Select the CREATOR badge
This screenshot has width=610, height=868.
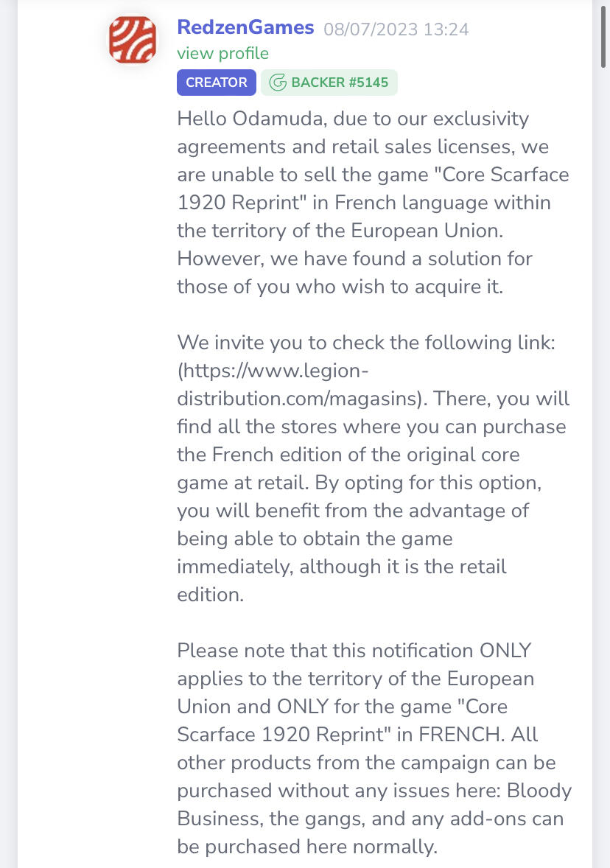click(x=217, y=83)
